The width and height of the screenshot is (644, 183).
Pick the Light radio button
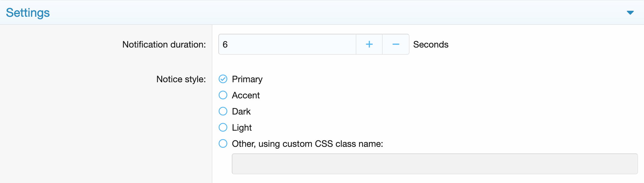tap(223, 127)
